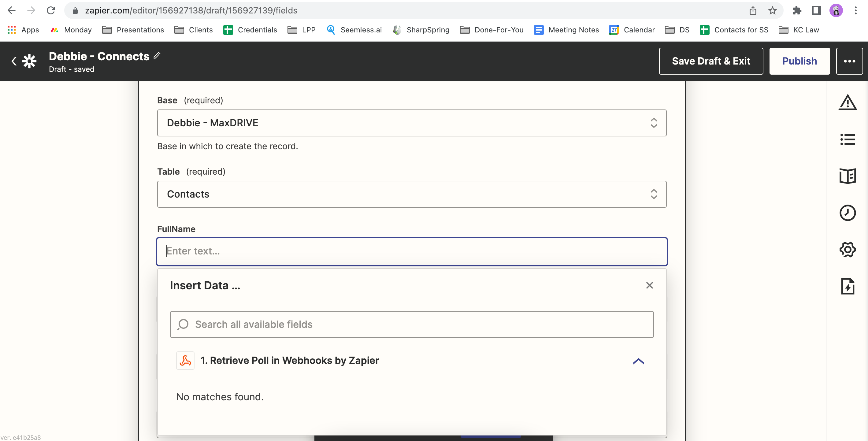Open the KC Law bookmark folder
This screenshot has height=441, width=868.
[799, 30]
